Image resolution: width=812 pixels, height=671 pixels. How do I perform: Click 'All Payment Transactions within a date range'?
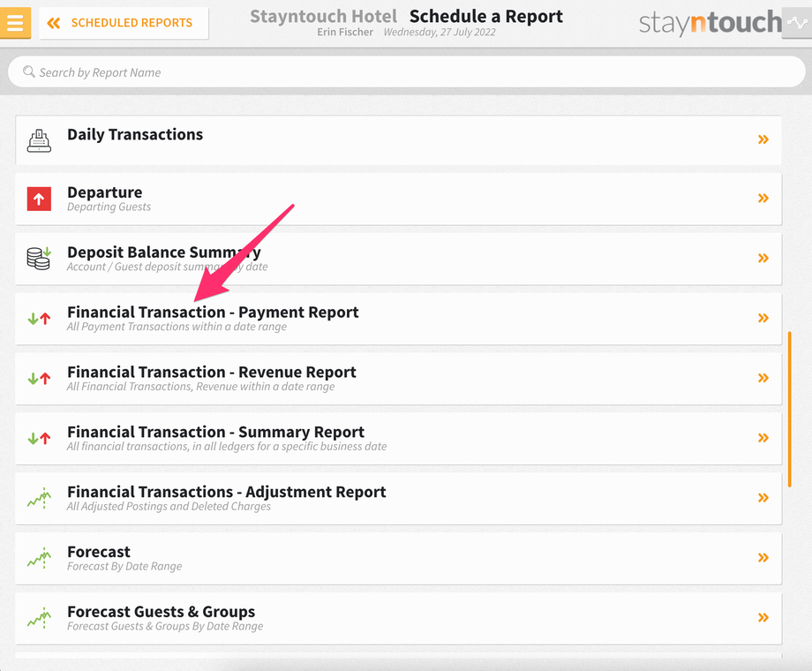(177, 327)
